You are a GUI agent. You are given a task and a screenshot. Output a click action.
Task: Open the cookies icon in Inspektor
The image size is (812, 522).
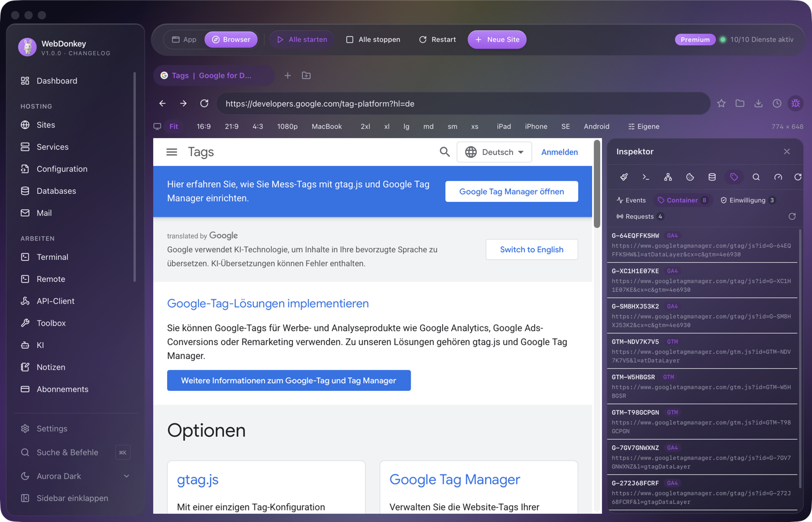(x=690, y=177)
